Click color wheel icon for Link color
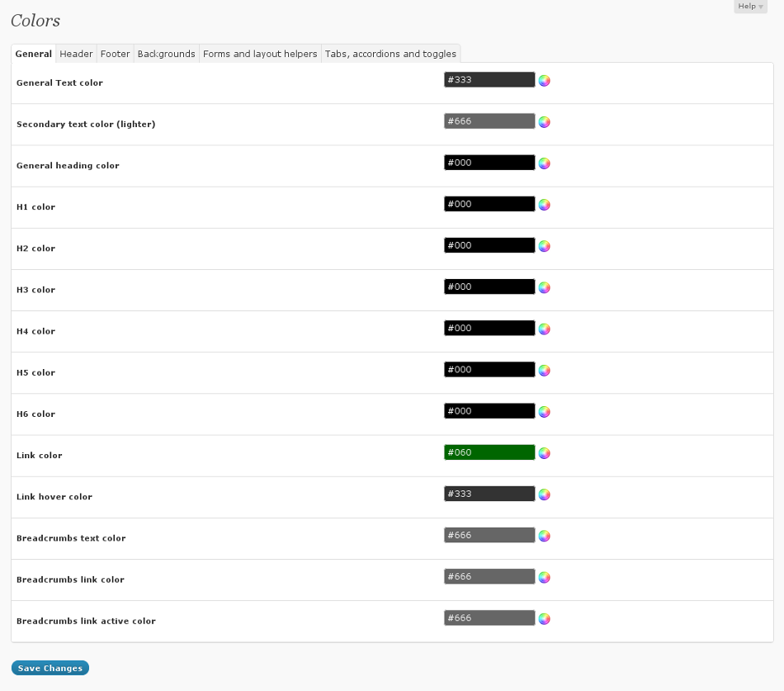The image size is (784, 691). (x=544, y=453)
